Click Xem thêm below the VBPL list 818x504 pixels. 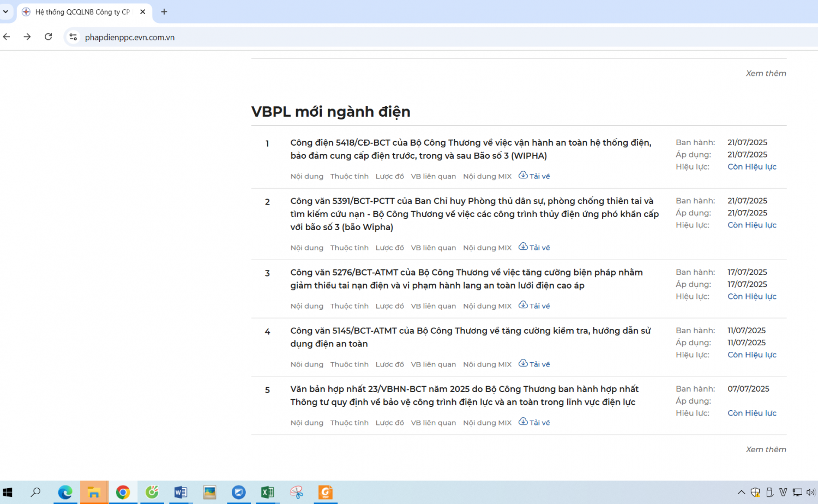tap(766, 449)
